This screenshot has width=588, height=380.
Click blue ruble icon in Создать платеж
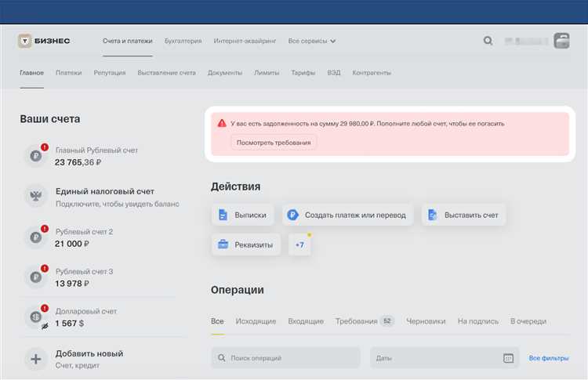(x=292, y=215)
